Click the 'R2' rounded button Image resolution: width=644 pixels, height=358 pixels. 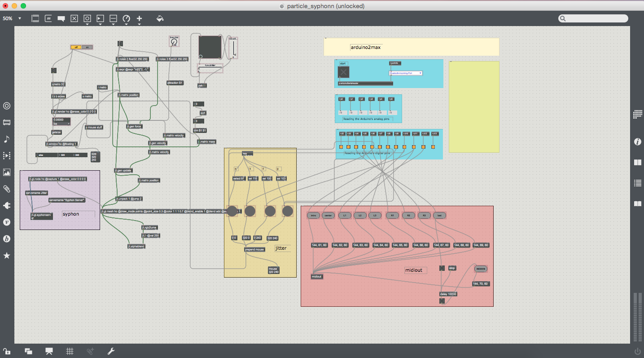click(x=408, y=216)
